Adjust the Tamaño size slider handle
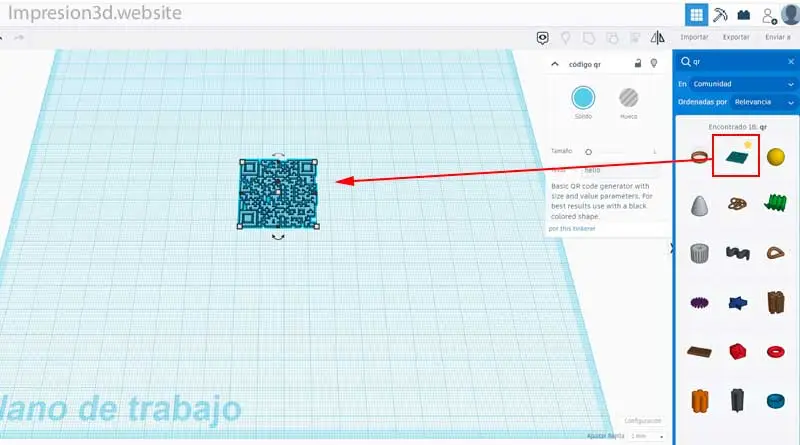The image size is (800, 445). click(x=588, y=152)
